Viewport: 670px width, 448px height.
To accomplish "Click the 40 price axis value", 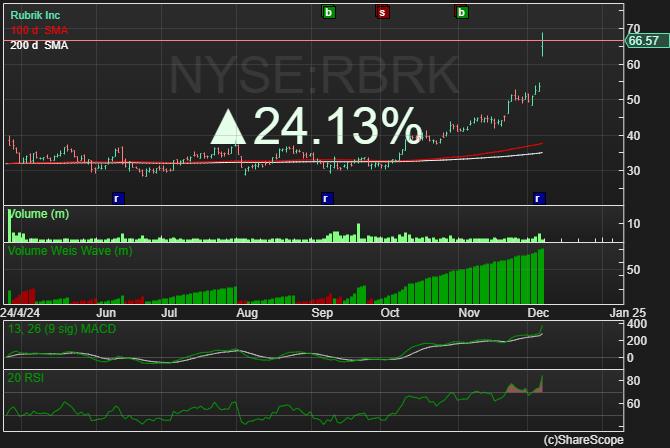I will [633, 136].
